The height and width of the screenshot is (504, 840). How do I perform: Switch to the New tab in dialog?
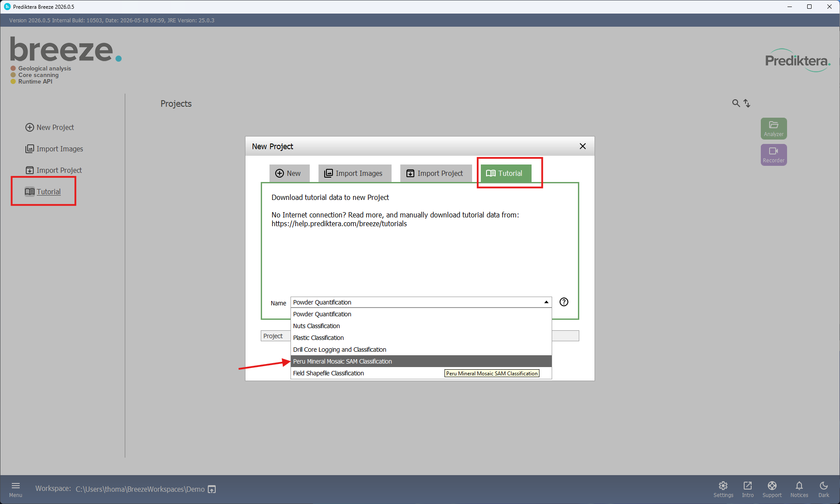pos(289,173)
